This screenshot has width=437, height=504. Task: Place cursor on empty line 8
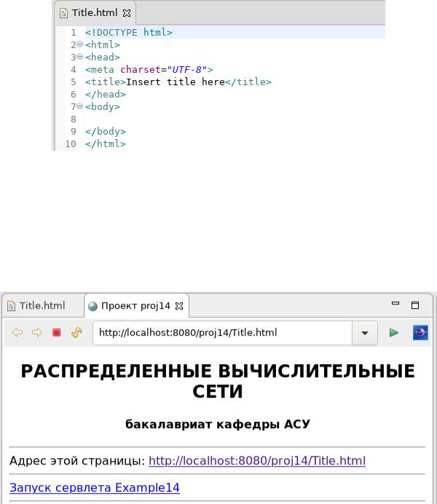234,119
